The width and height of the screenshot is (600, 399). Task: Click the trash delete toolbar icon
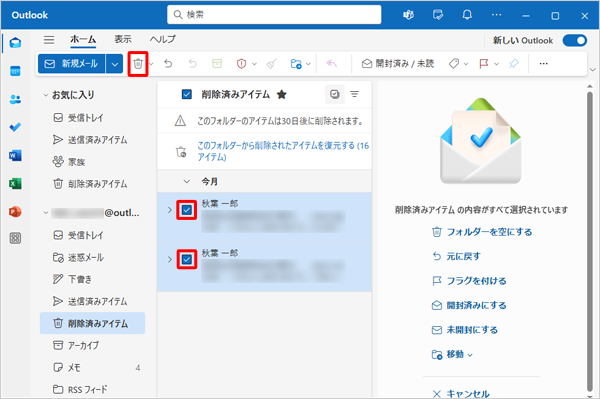click(138, 64)
